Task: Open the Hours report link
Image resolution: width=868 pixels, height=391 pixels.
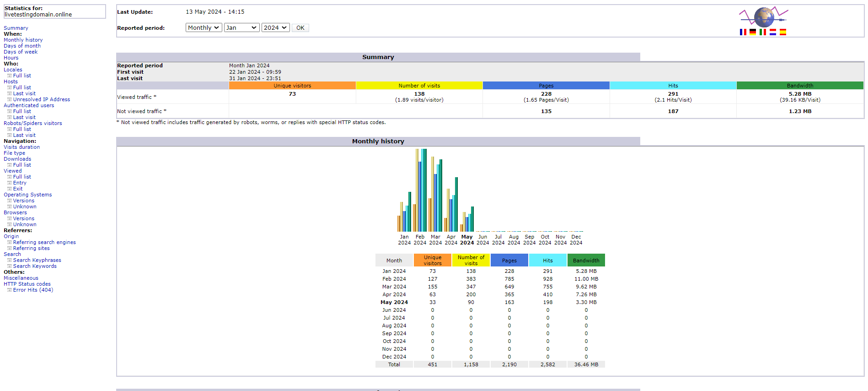Action: pos(11,58)
